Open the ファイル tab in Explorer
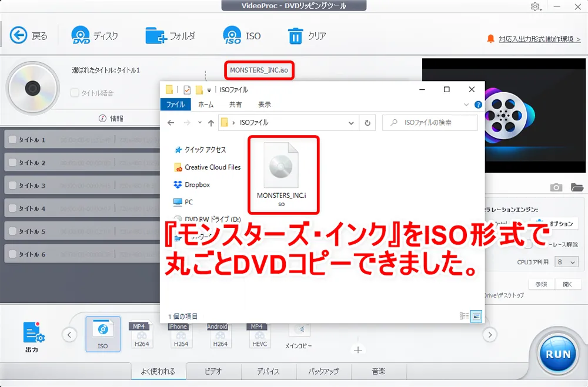 pyautogui.click(x=175, y=105)
